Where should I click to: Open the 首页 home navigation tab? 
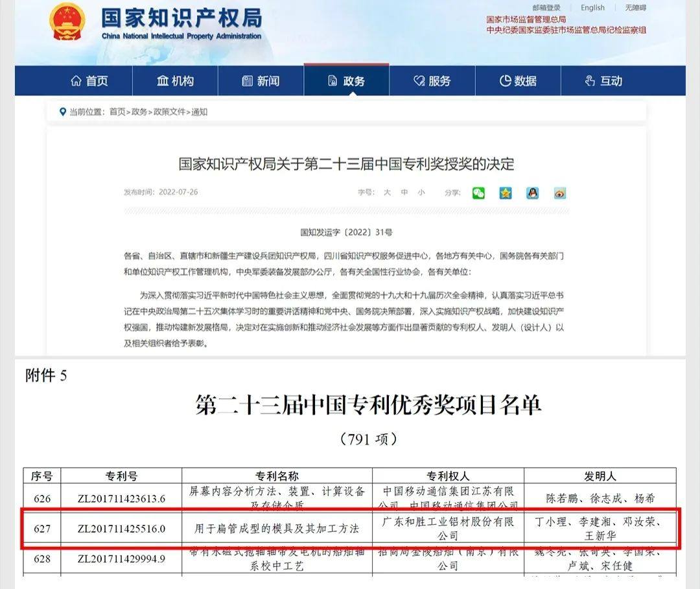coord(89,81)
